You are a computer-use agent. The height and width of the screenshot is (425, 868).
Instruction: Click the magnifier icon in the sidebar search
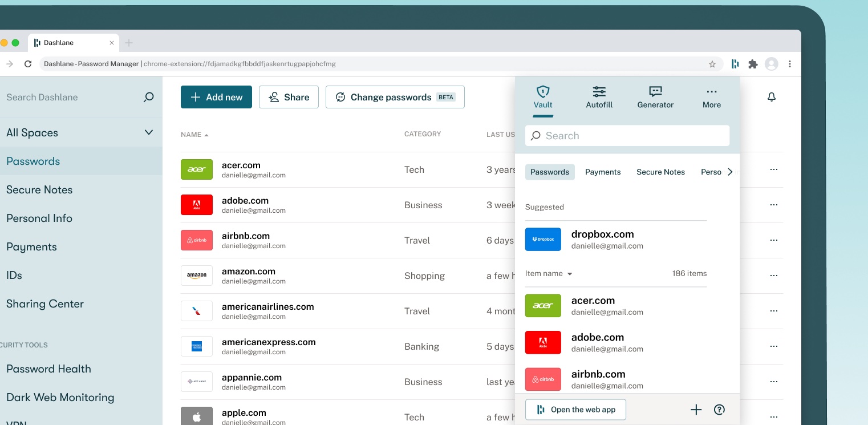(x=148, y=97)
